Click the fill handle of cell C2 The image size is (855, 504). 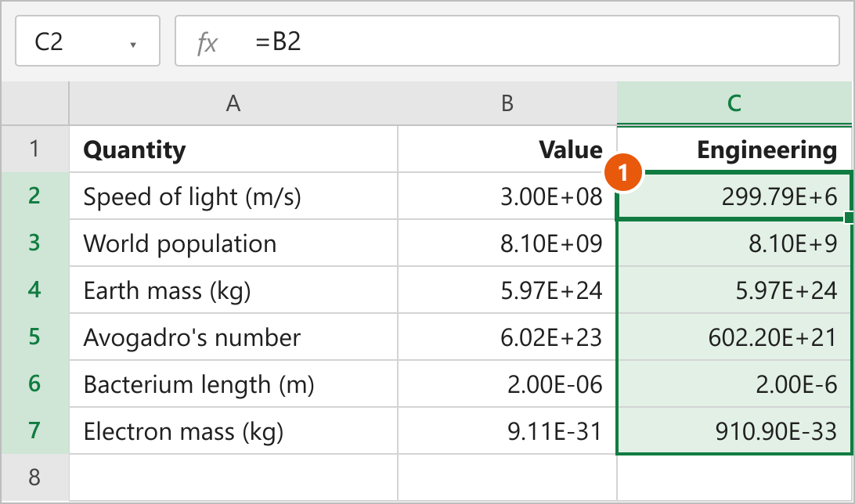tap(849, 218)
